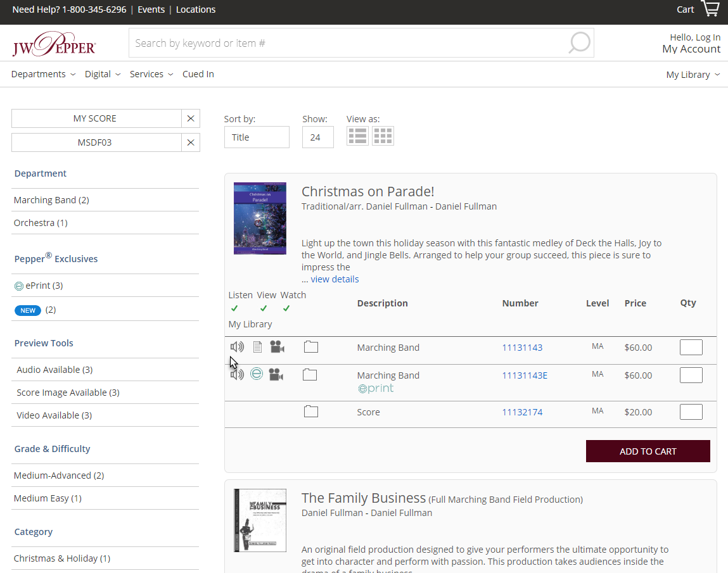View score pages for item 11131143
The image size is (728, 573).
(257, 347)
